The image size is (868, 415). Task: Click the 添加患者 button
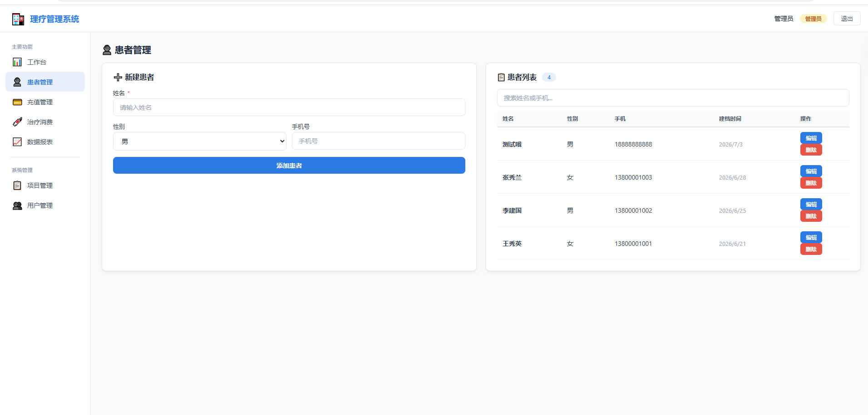pyautogui.click(x=289, y=166)
